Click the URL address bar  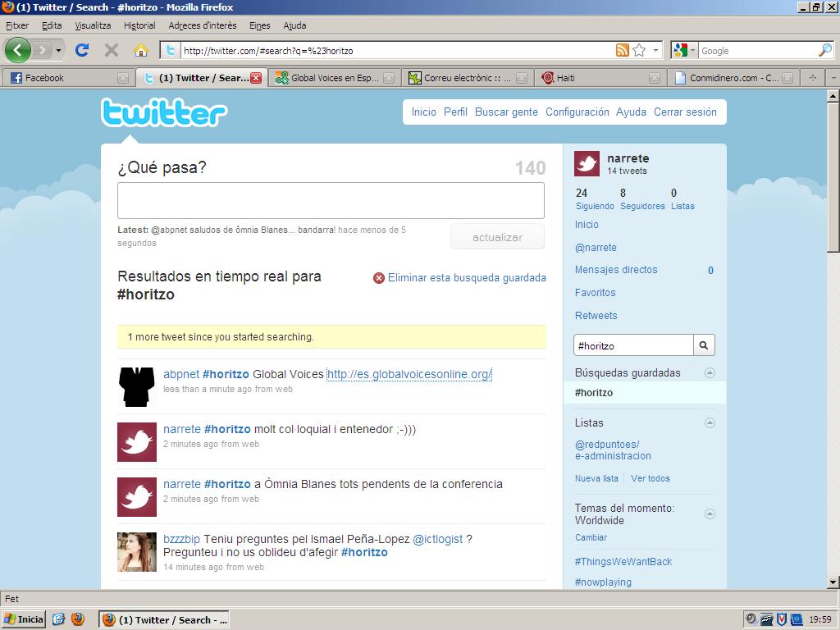(396, 50)
